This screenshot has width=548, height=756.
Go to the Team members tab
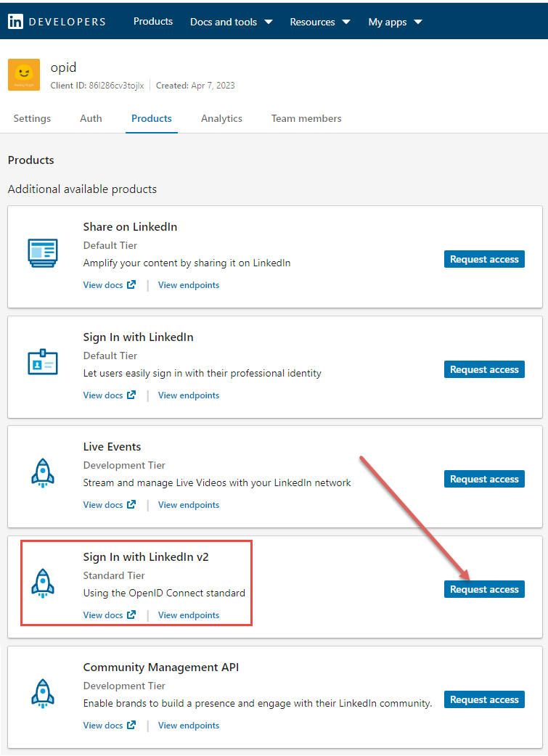coord(306,118)
